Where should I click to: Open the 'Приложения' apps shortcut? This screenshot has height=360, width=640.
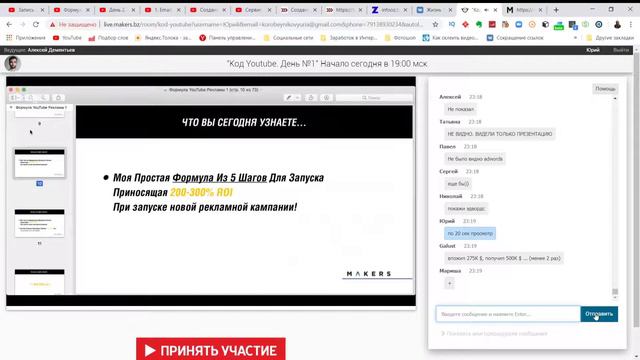[x=26, y=38]
